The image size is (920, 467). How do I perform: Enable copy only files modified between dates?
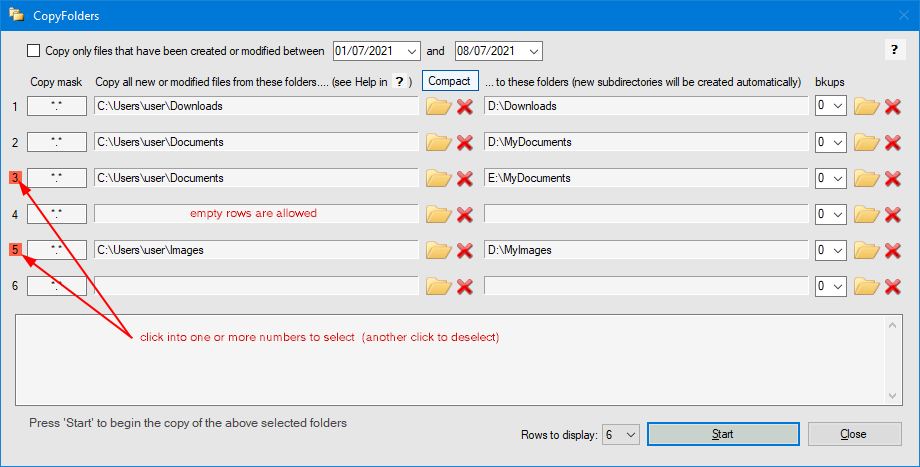[x=35, y=51]
